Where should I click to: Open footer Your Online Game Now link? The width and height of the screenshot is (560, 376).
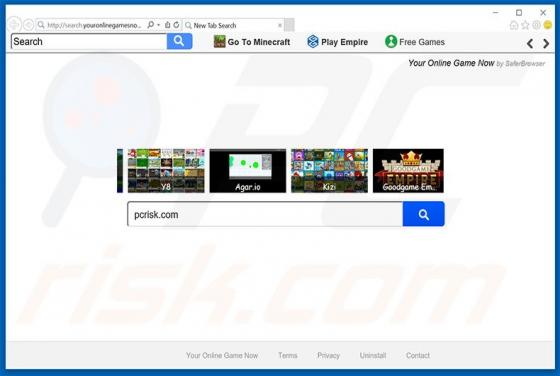(x=222, y=355)
